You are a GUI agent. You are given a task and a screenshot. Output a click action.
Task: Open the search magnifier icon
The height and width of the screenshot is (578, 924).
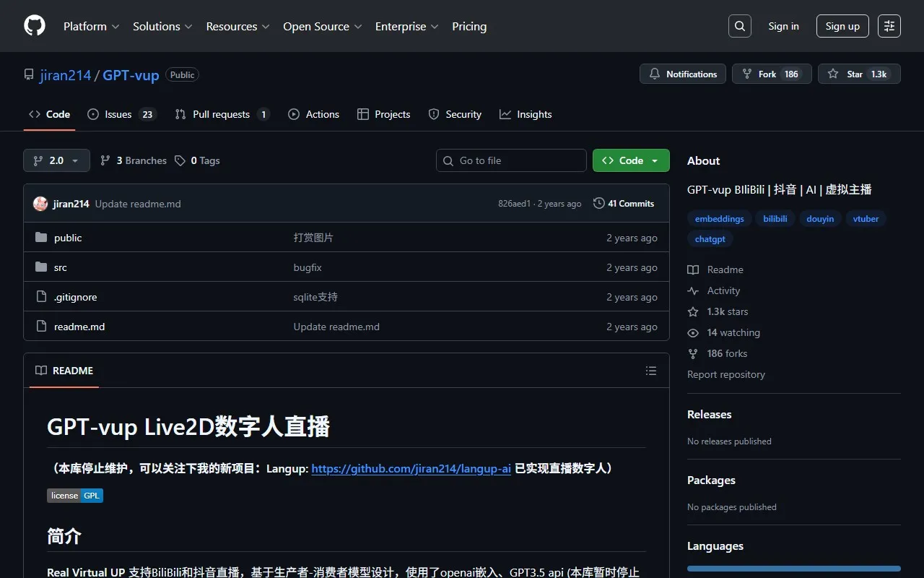740,26
